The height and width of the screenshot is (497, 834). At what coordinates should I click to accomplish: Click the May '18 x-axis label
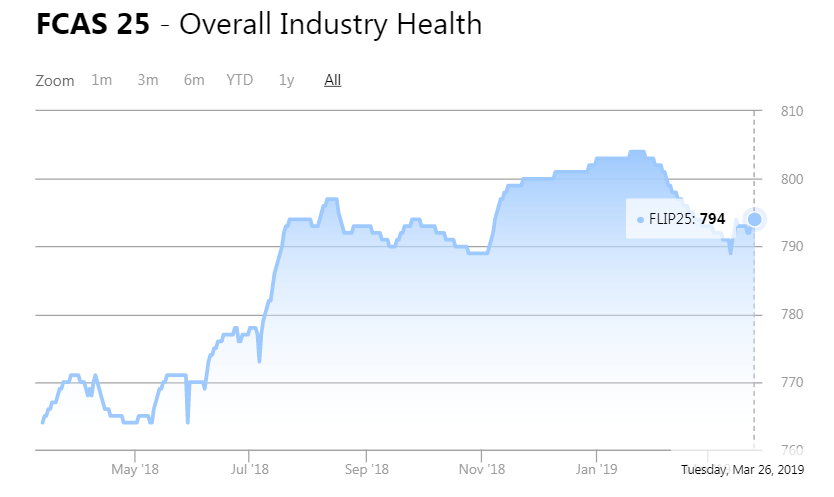point(135,469)
